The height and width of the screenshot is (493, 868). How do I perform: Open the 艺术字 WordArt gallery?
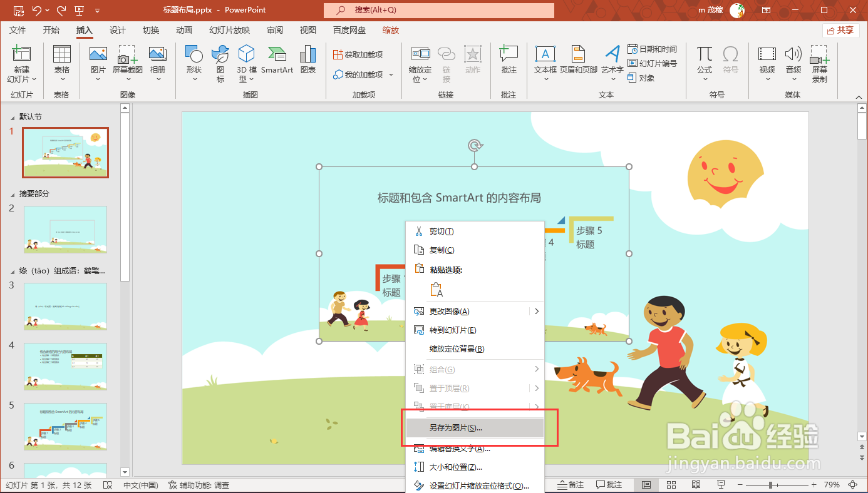[612, 54]
